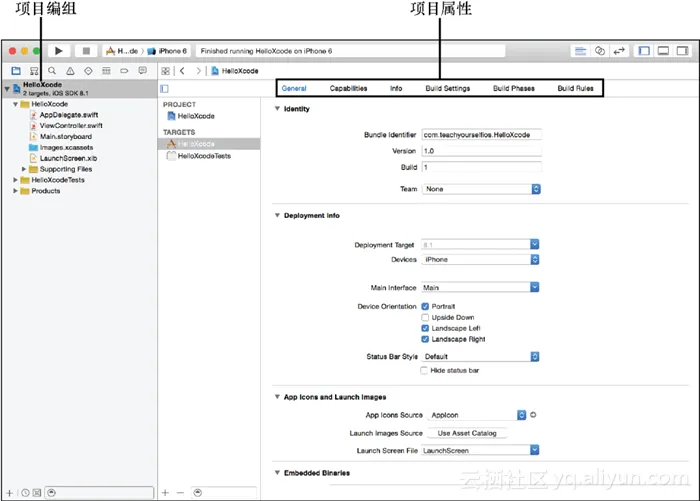700x501 pixels.
Task: Select ViewController.swift in the navigator
Action: pos(71,125)
